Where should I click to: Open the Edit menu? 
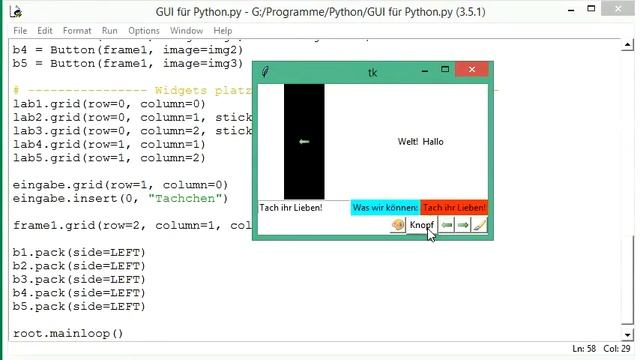coord(44,31)
